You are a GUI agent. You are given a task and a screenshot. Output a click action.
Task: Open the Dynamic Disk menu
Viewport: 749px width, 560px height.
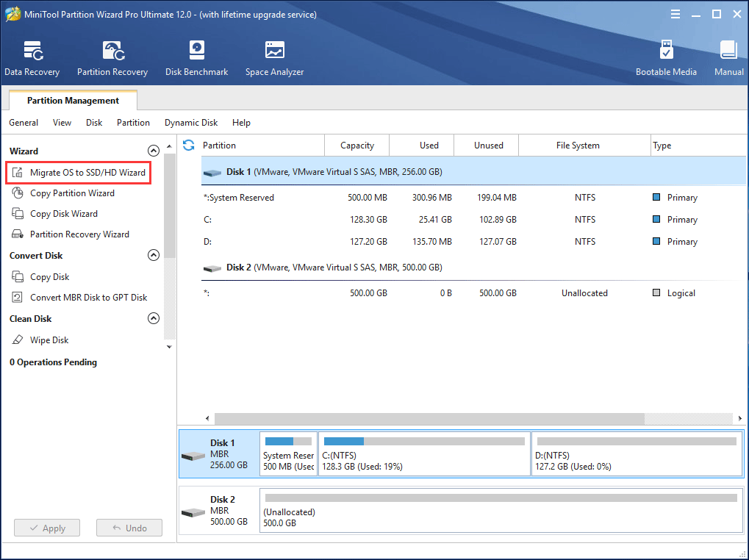191,123
